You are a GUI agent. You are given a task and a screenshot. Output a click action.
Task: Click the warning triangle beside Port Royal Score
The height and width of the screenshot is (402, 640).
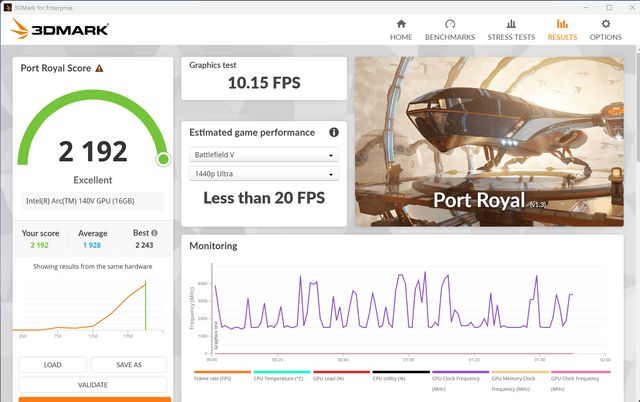click(99, 68)
